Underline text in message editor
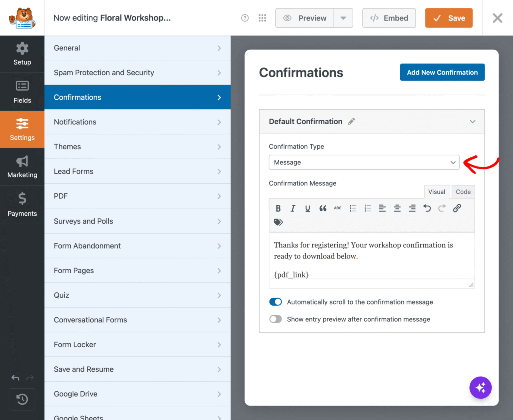Viewport: 513px width, 420px height. click(x=308, y=208)
